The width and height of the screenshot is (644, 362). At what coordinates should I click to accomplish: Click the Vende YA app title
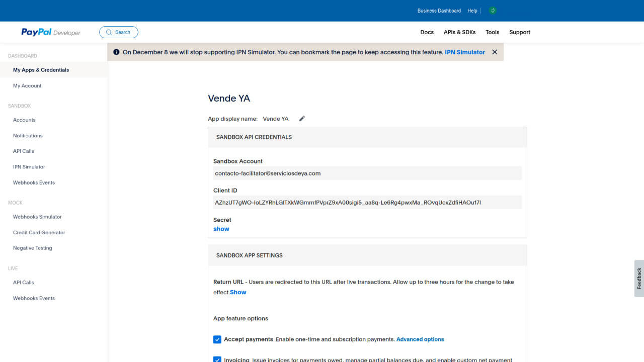coord(229,99)
